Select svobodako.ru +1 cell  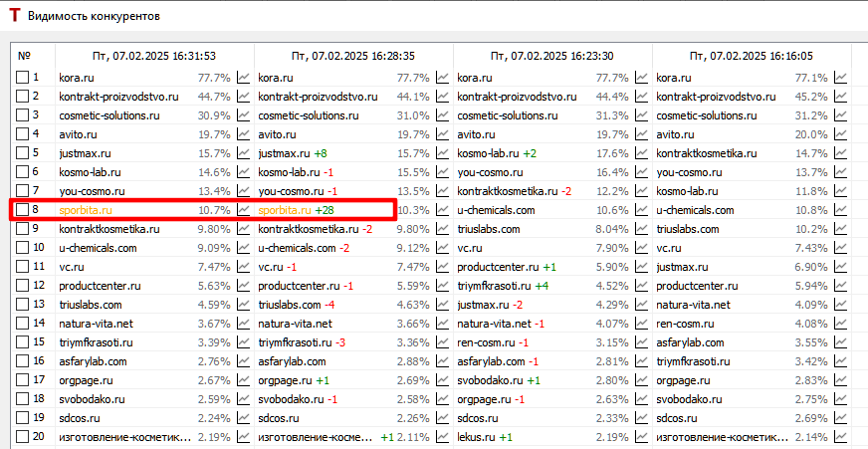click(x=552, y=379)
